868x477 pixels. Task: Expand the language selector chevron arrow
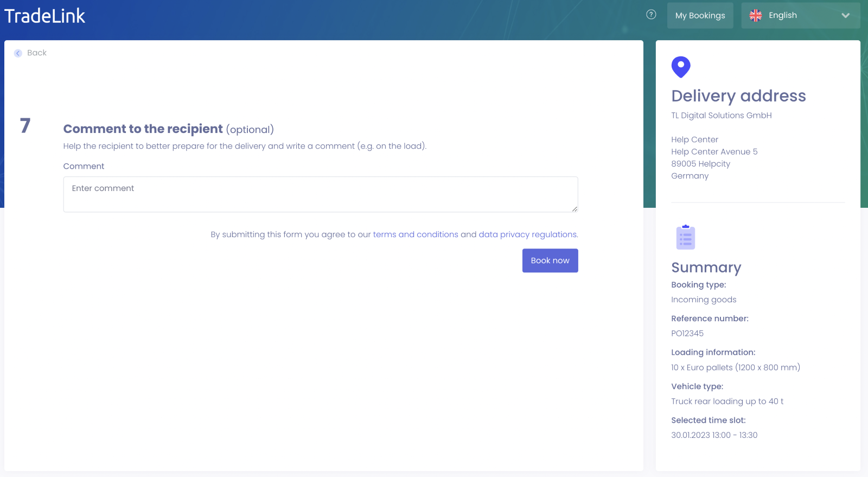click(845, 16)
